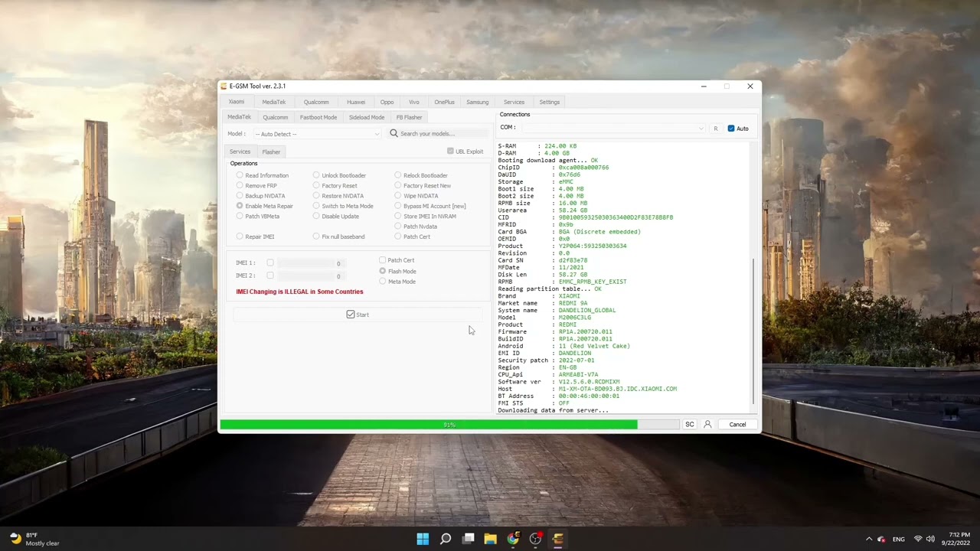Image resolution: width=980 pixels, height=551 pixels.
Task: Show hidden system tray icons
Action: pos(869,539)
